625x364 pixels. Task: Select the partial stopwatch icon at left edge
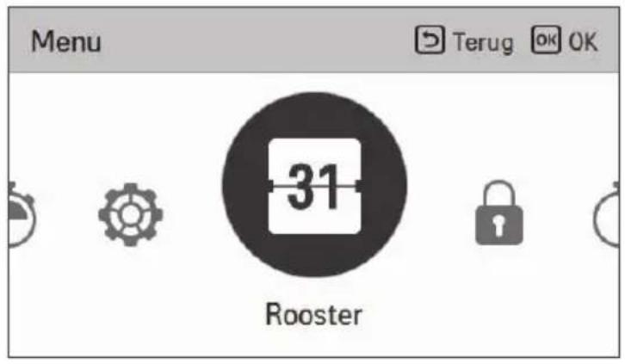click(x=22, y=214)
